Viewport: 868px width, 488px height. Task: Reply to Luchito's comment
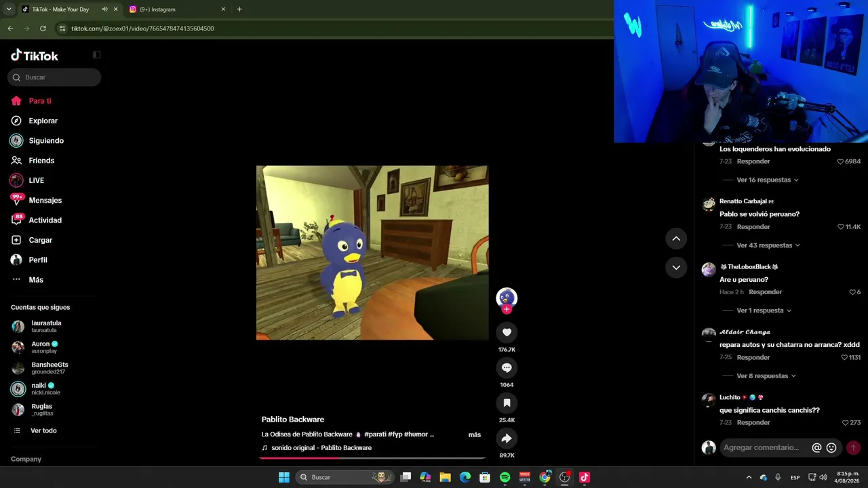point(753,423)
